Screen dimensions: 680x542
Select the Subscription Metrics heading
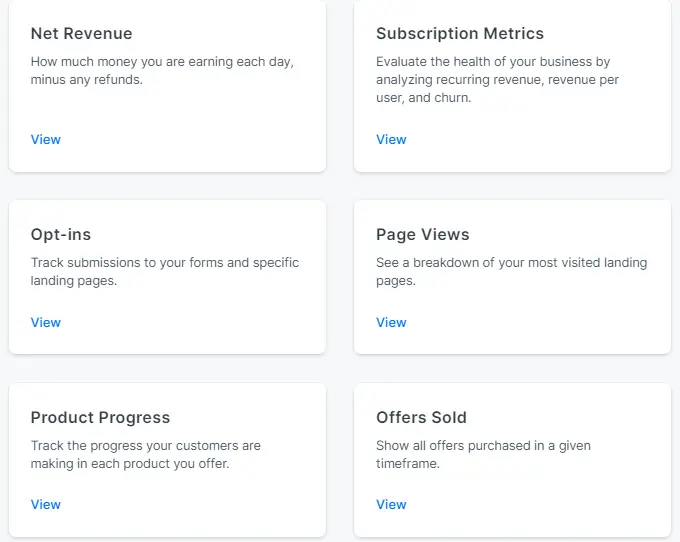pyautogui.click(x=460, y=33)
